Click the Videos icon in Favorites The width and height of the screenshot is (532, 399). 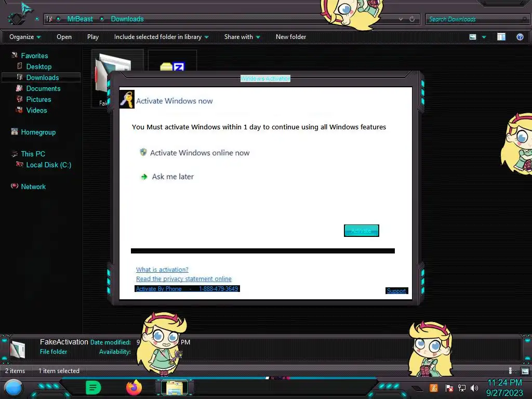(x=19, y=110)
